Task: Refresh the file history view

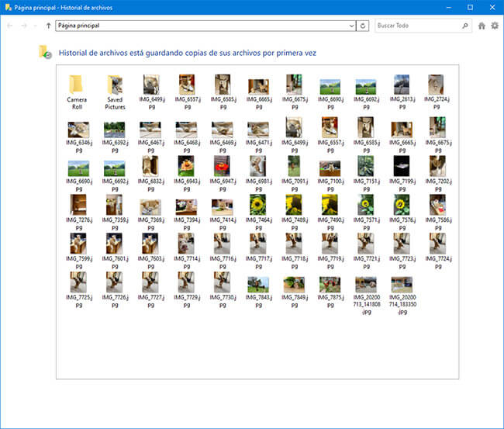Action: [x=363, y=26]
